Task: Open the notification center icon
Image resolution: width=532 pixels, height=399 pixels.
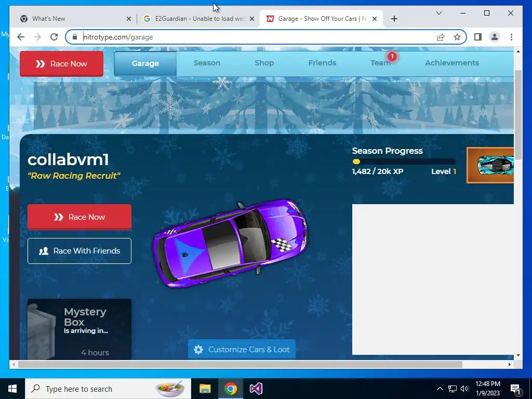Action: point(515,389)
